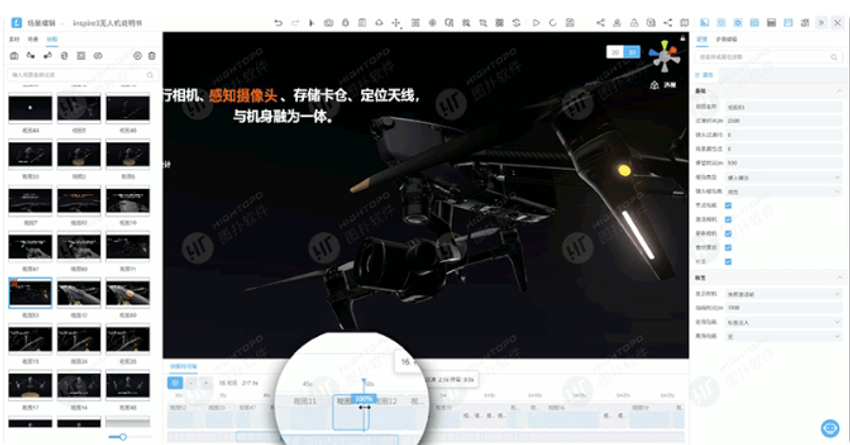Select the camera icon in the top toolbar

(329, 23)
